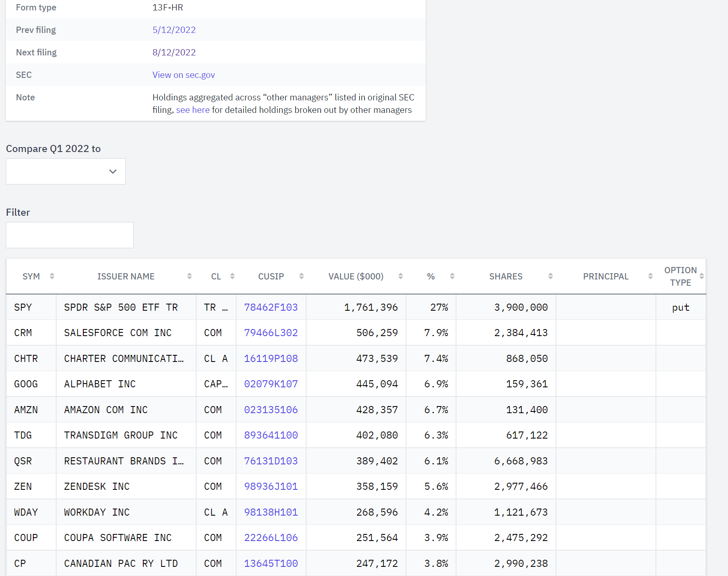This screenshot has width=728, height=576.
Task: Click COUPA SOFTWARE INC issuer name
Action: [x=118, y=538]
